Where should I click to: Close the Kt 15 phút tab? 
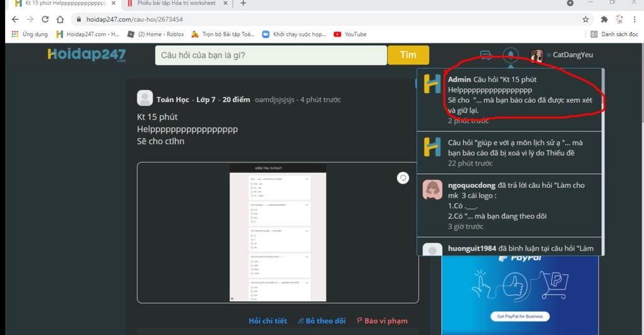click(x=114, y=3)
